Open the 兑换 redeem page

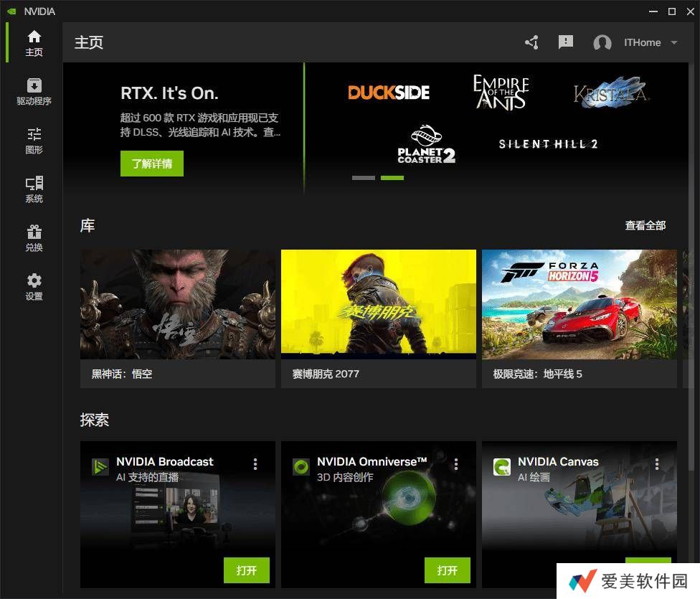coord(34,238)
